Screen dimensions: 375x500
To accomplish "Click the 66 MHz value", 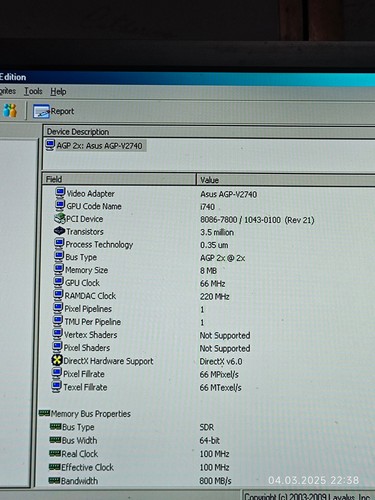I will click(212, 284).
